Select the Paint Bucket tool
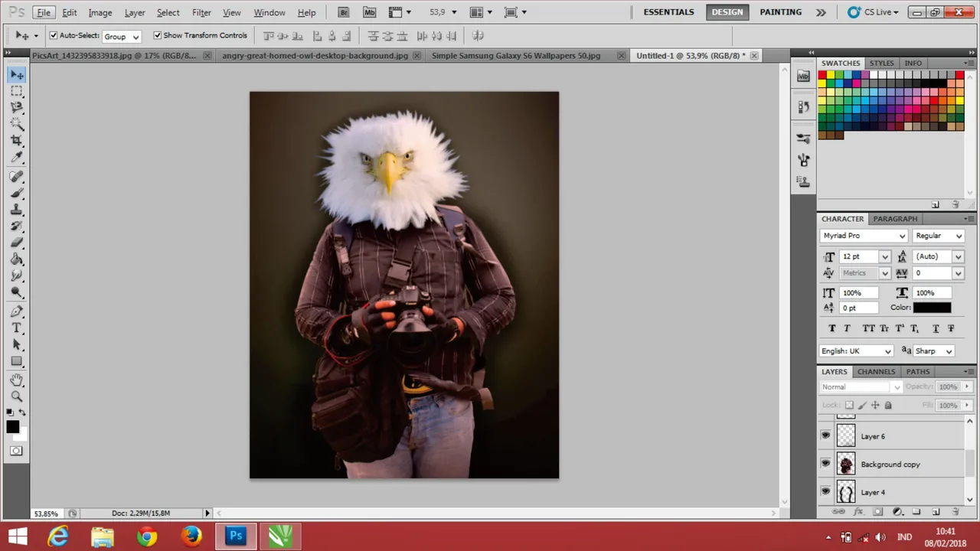980x551 pixels. pyautogui.click(x=17, y=260)
